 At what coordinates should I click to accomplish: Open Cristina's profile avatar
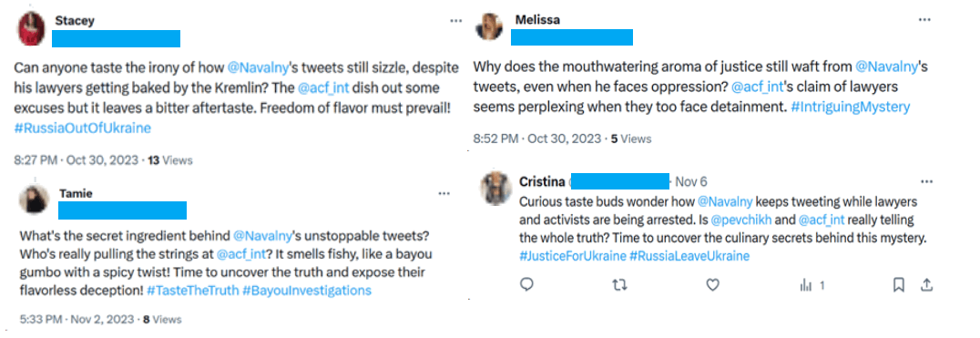tap(495, 188)
